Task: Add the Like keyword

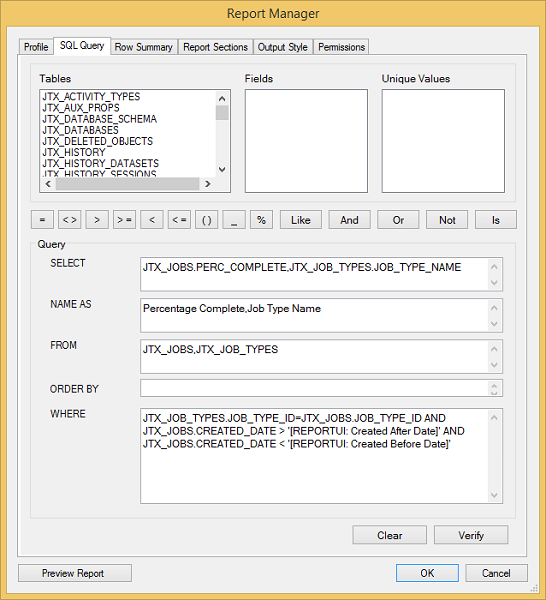Action: [x=301, y=220]
